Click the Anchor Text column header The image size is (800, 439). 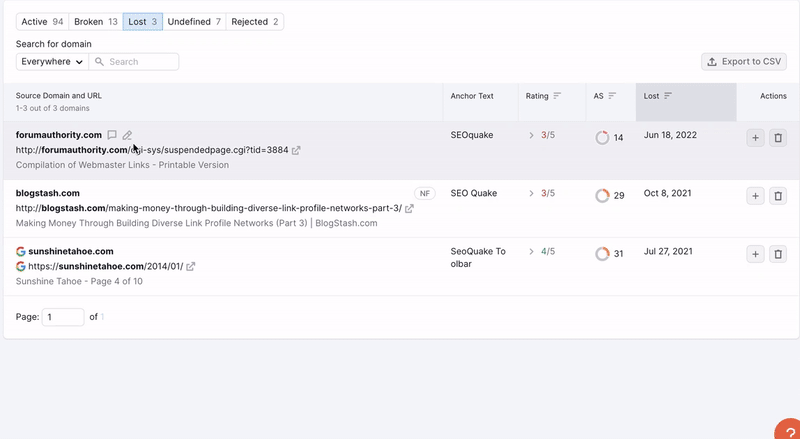tap(472, 96)
